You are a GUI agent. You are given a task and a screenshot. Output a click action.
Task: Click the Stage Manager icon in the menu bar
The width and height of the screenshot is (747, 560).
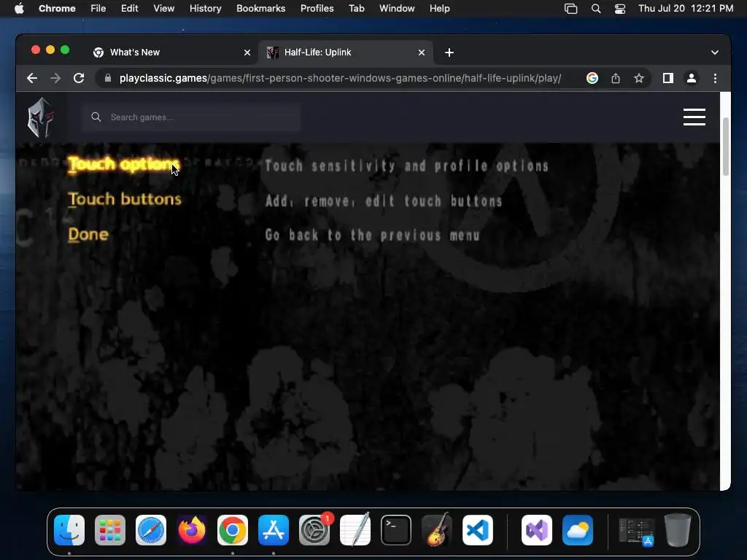570,9
